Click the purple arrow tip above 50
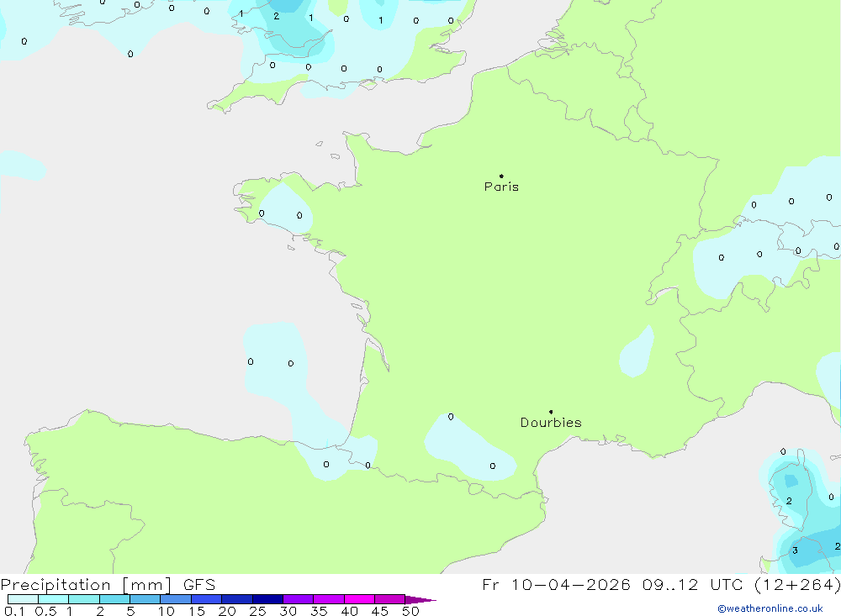The width and height of the screenshot is (841, 616). tap(420, 599)
